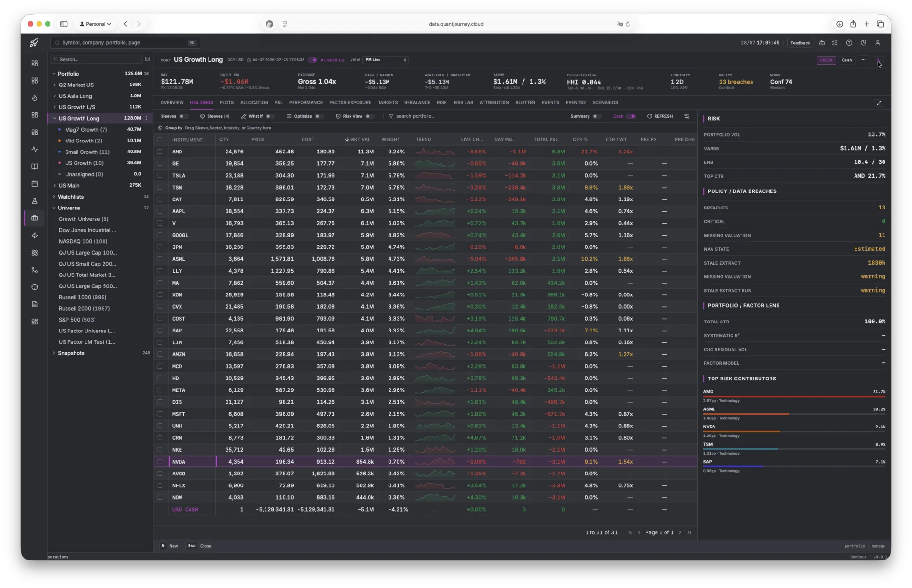This screenshot has height=588, width=912.
Task: Open the table column settings icon
Action: pos(687,116)
